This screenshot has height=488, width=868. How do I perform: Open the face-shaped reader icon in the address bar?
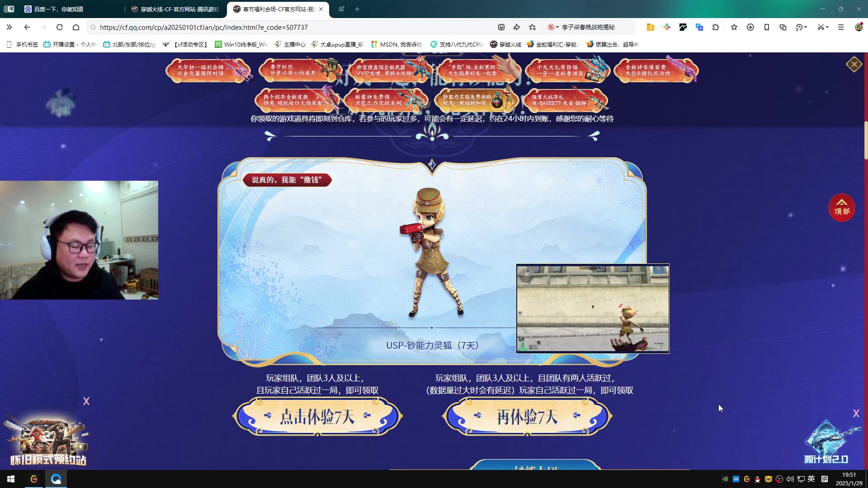coord(501,27)
